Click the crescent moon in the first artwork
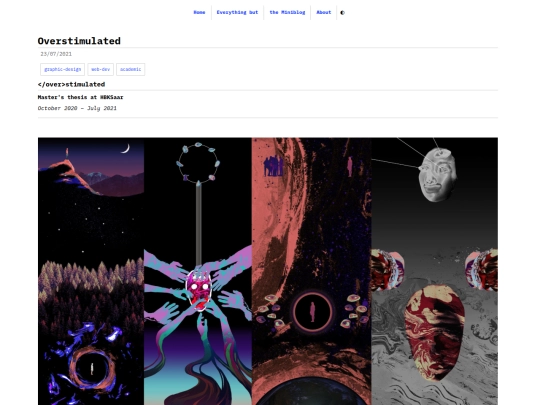The width and height of the screenshot is (540, 405). pyautogui.click(x=126, y=149)
